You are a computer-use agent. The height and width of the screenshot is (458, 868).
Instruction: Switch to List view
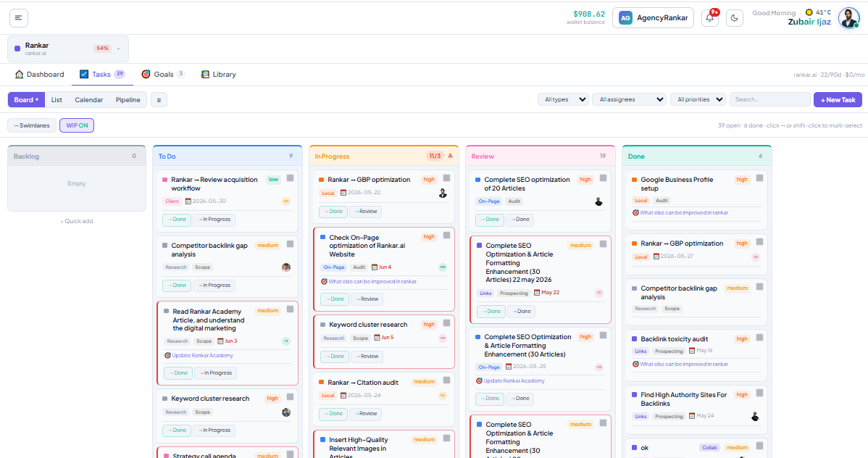[57, 100]
